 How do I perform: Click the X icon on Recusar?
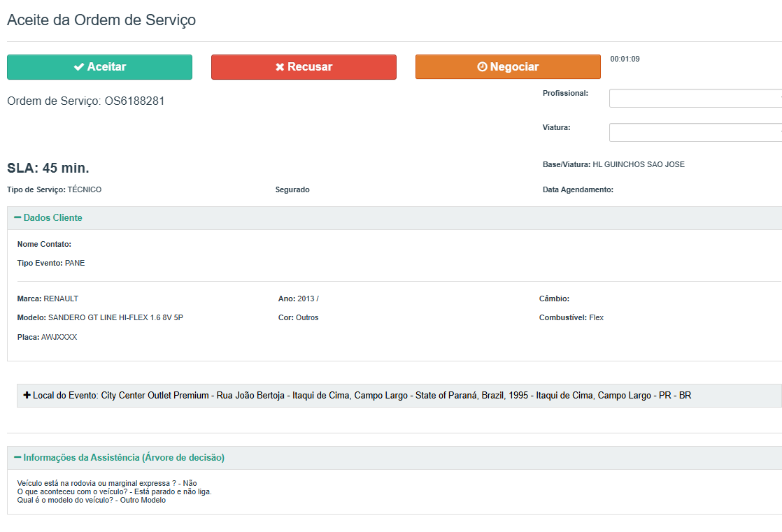click(x=280, y=67)
